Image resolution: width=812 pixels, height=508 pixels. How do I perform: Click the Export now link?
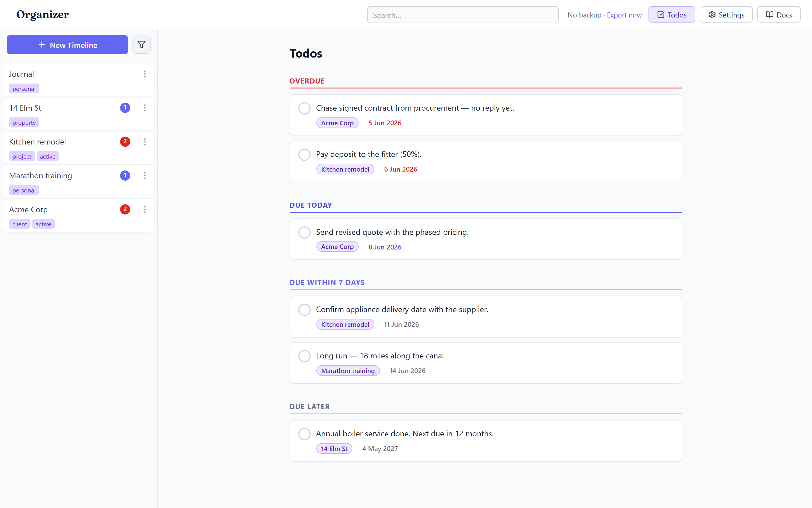[x=624, y=15]
